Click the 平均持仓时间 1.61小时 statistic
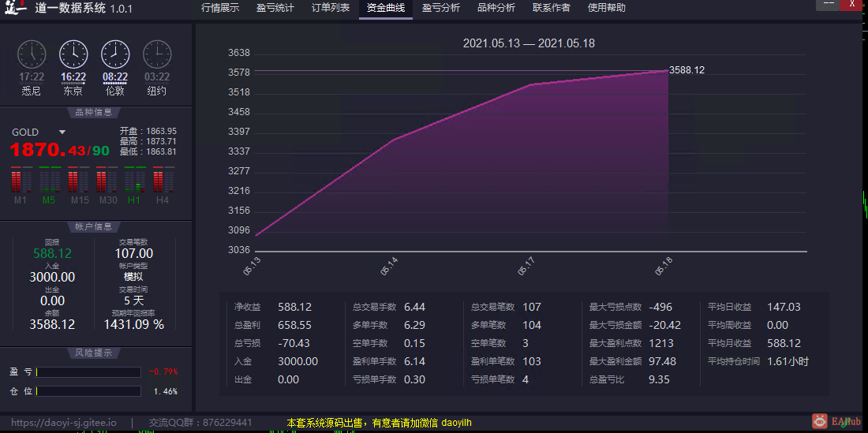The image size is (868, 433). click(758, 362)
